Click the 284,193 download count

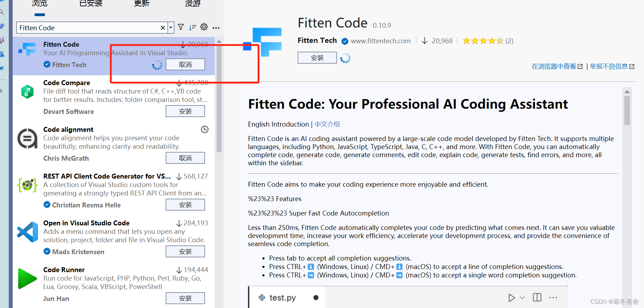pos(196,223)
